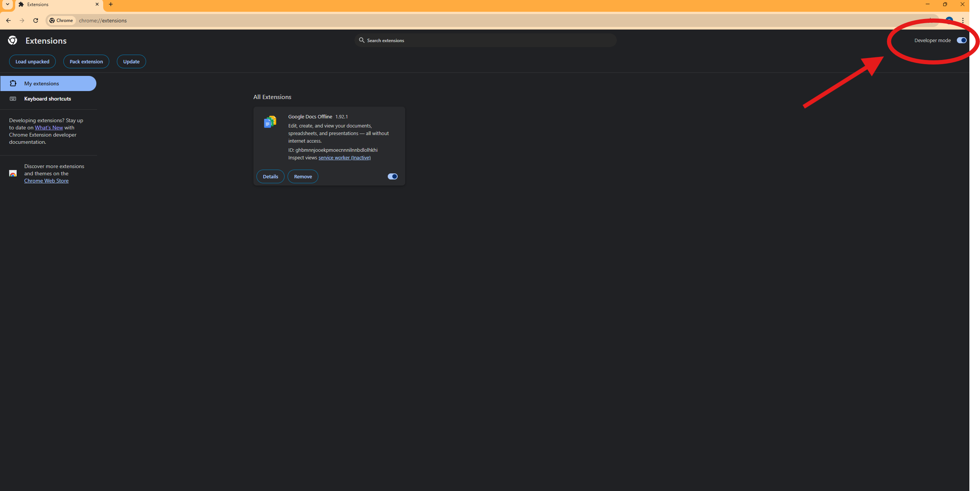Open Keyboard shortcuts sidebar item
Image resolution: width=980 pixels, height=491 pixels.
pyautogui.click(x=47, y=99)
